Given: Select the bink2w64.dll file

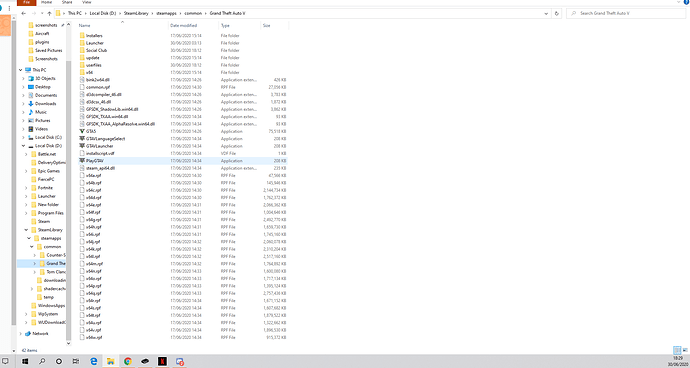Looking at the screenshot, I should (x=98, y=80).
